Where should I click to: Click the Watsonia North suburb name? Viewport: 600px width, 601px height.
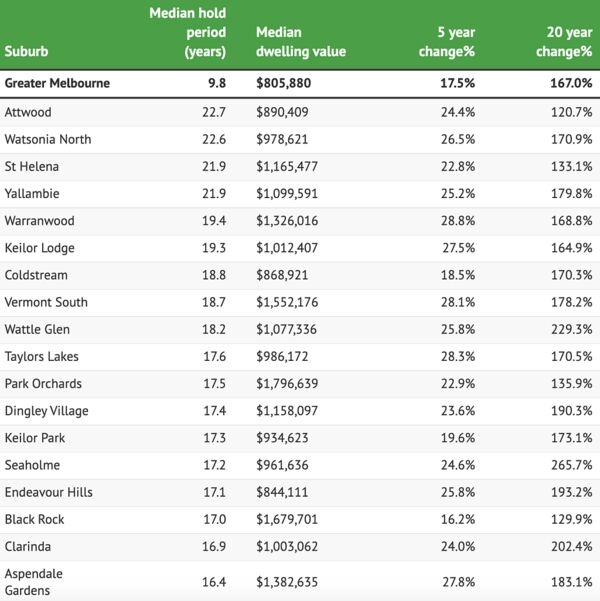pyautogui.click(x=48, y=139)
